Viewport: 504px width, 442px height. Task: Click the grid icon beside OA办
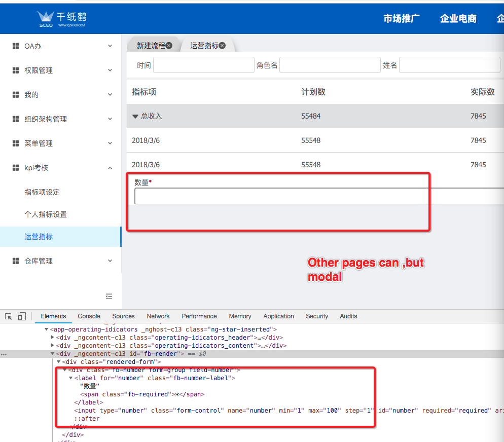(x=16, y=46)
